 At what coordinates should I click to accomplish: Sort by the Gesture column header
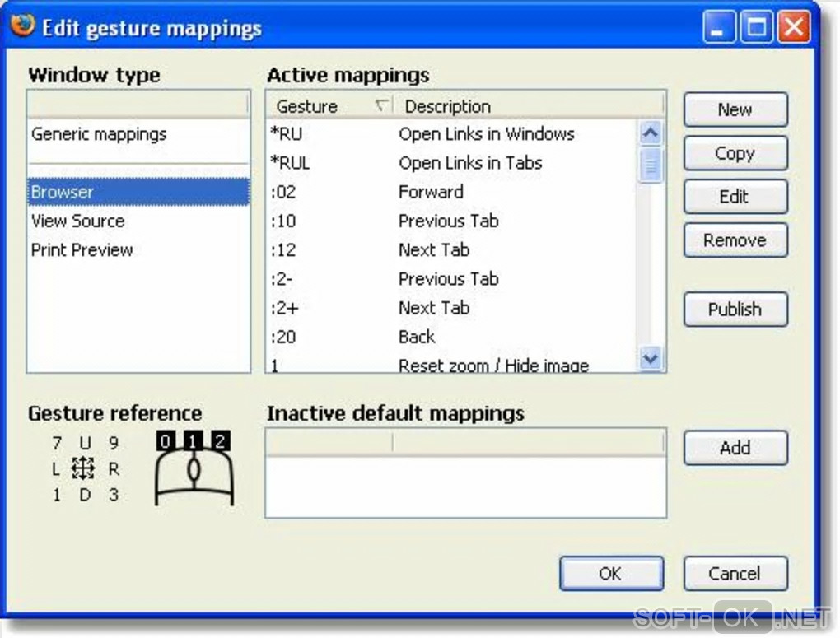329,106
